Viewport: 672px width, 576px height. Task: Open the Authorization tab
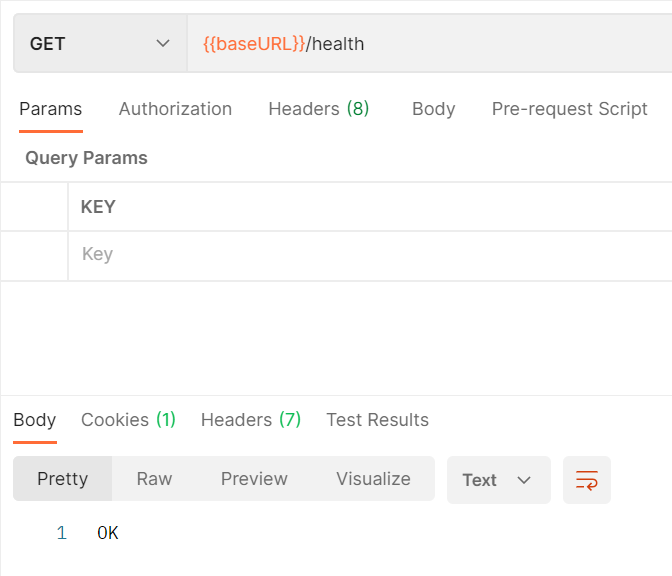pos(175,109)
